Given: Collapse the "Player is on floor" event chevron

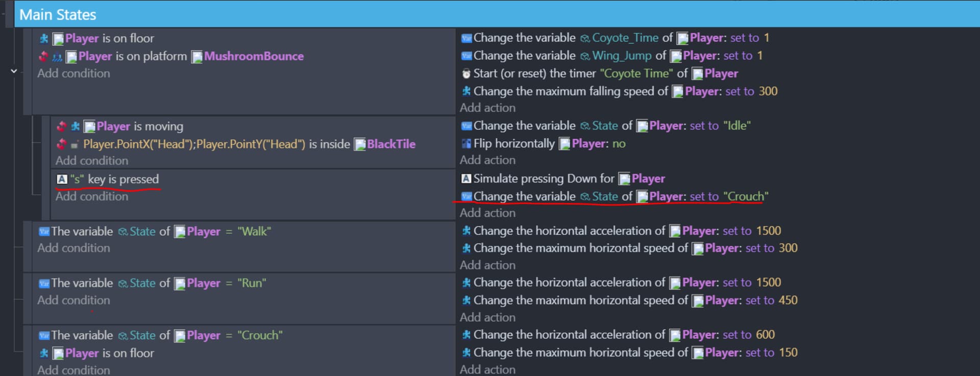Looking at the screenshot, I should (x=14, y=71).
